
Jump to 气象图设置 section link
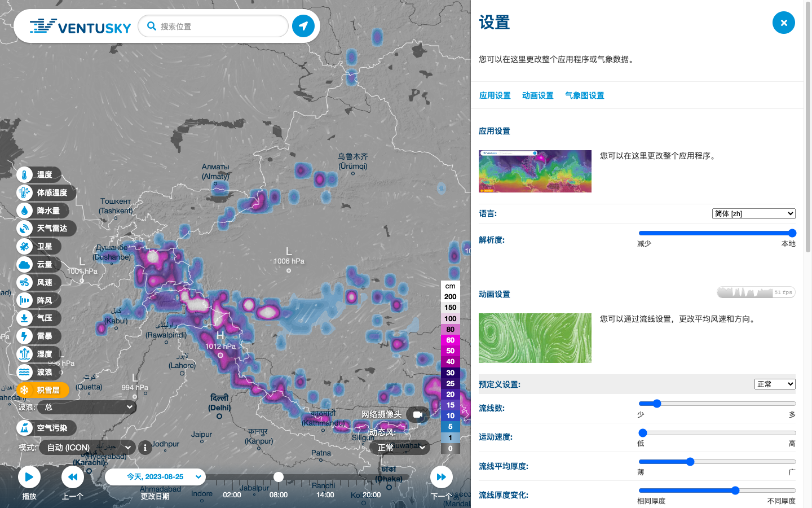tap(584, 95)
